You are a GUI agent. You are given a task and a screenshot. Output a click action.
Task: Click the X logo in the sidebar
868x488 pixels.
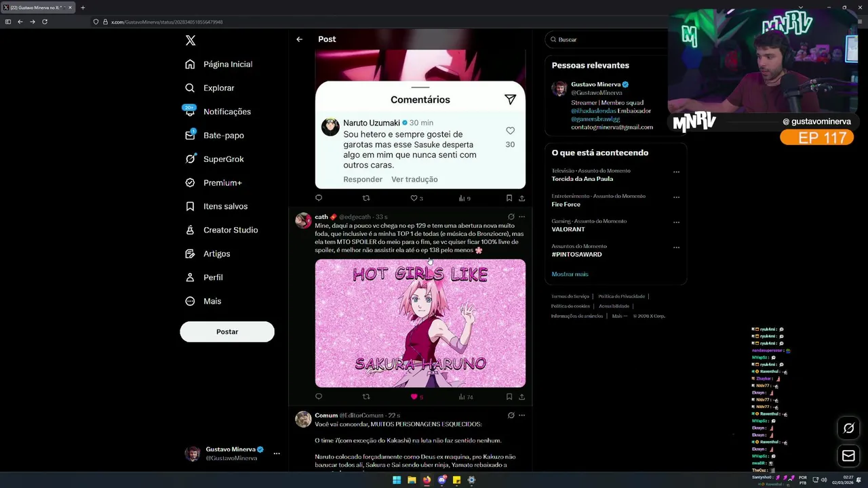coord(191,41)
